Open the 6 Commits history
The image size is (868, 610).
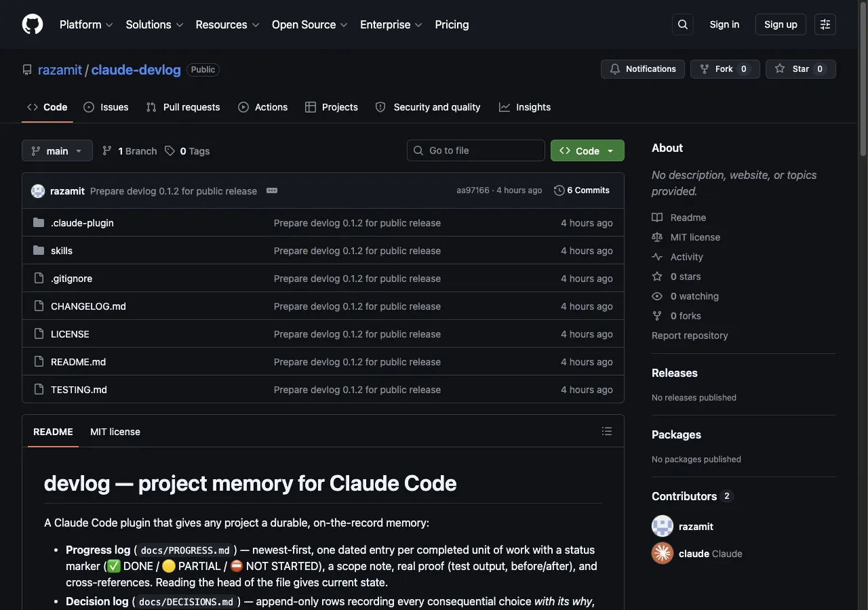(x=582, y=190)
